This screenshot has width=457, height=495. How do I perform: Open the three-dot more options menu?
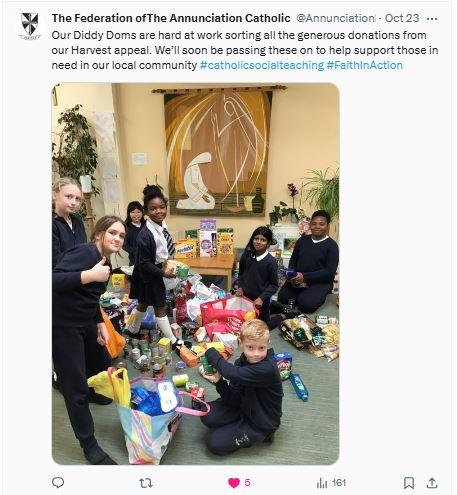tap(432, 19)
